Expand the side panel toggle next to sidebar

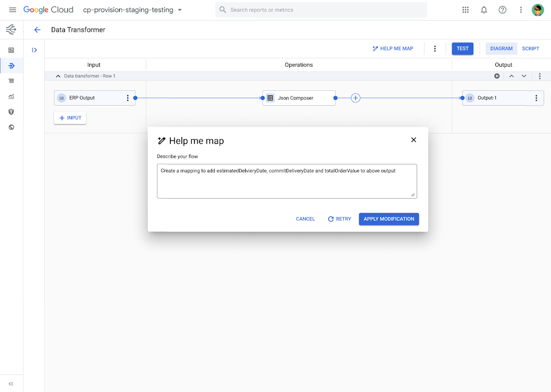[34, 50]
